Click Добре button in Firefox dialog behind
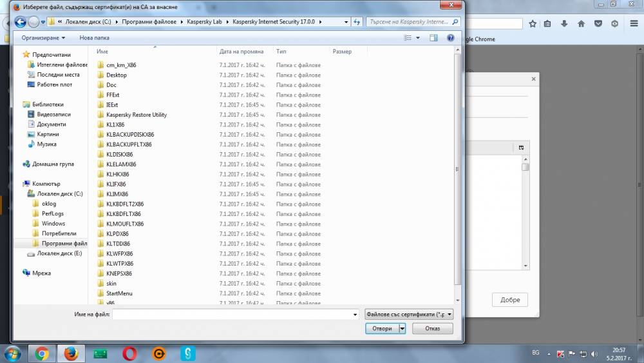This screenshot has width=644, height=363. [x=509, y=300]
